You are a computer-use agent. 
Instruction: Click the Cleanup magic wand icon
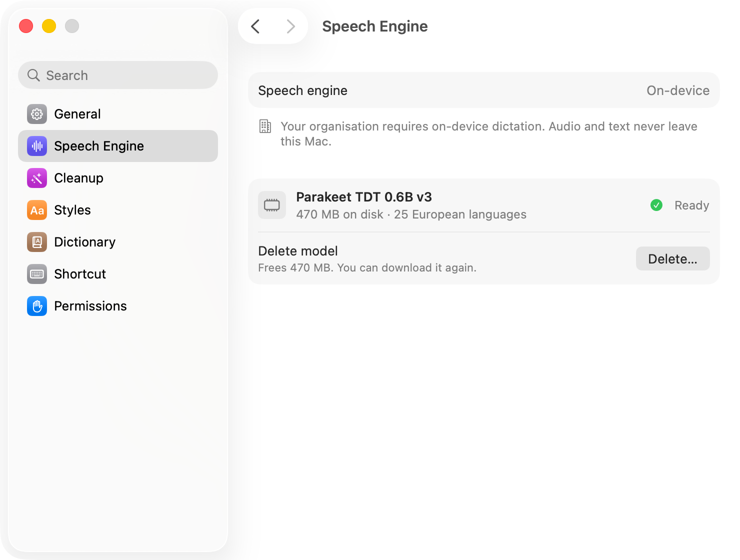click(x=37, y=178)
